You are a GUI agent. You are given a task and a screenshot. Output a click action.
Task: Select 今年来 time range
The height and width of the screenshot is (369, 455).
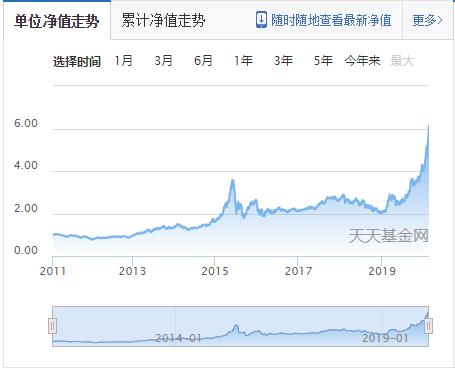363,61
